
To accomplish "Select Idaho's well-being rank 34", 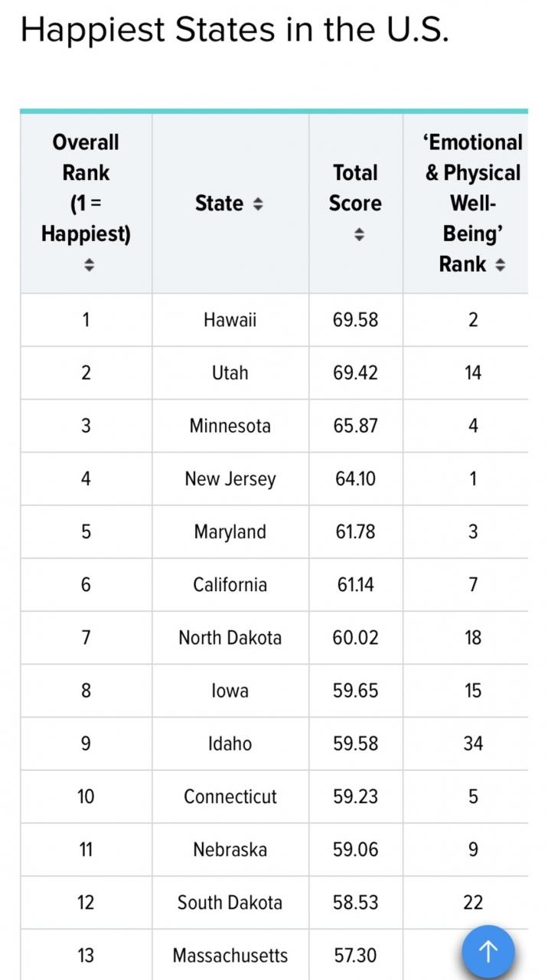I will tap(473, 743).
